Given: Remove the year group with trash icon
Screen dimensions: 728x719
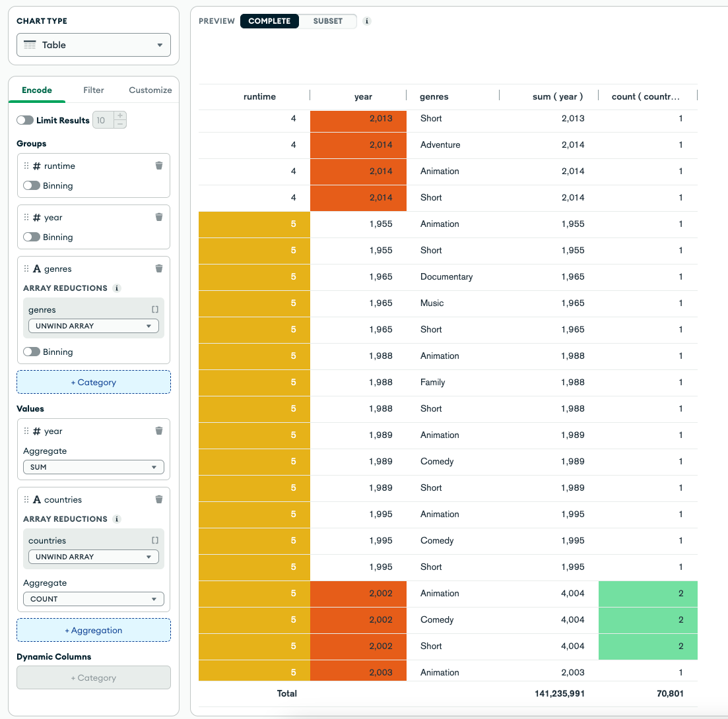Looking at the screenshot, I should tap(158, 217).
